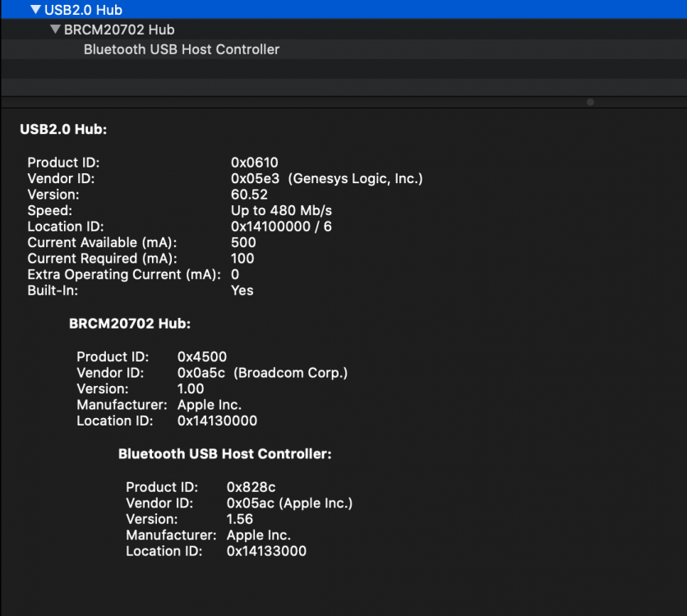The width and height of the screenshot is (687, 616).
Task: Click the Vendor ID value 0x05e3 Genesys Logic
Action: tap(327, 178)
